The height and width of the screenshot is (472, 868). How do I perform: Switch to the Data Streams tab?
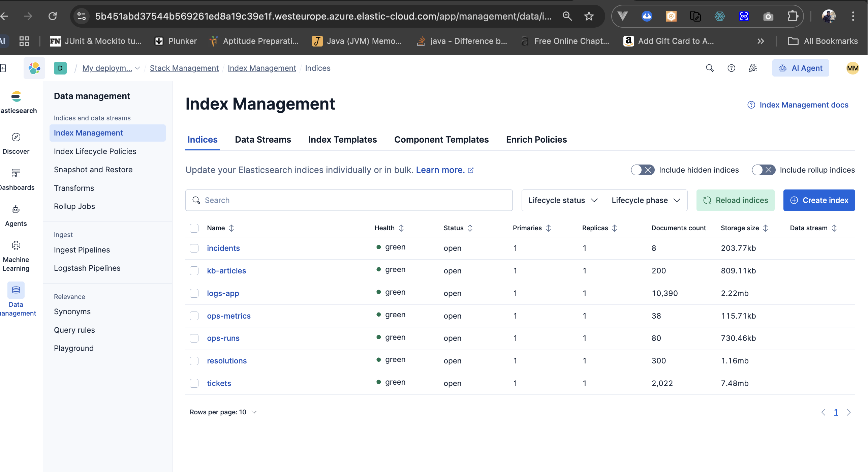[263, 140]
